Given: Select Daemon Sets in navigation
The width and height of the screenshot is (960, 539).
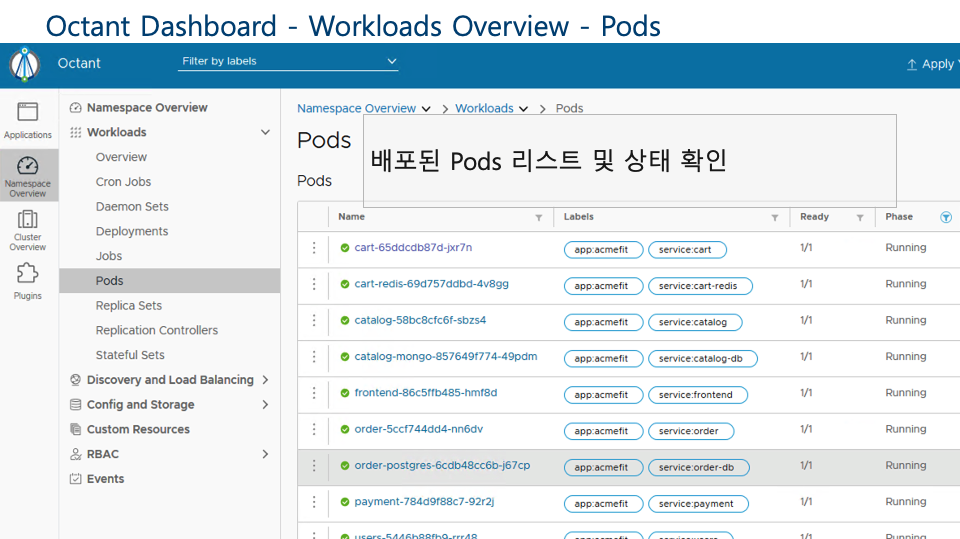Looking at the screenshot, I should tap(132, 206).
